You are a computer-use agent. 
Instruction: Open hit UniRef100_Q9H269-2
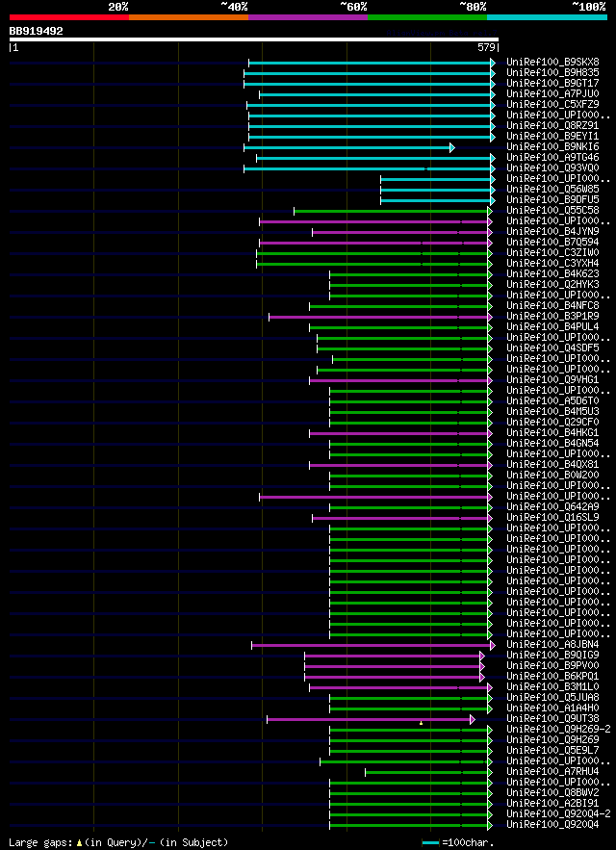(x=558, y=729)
